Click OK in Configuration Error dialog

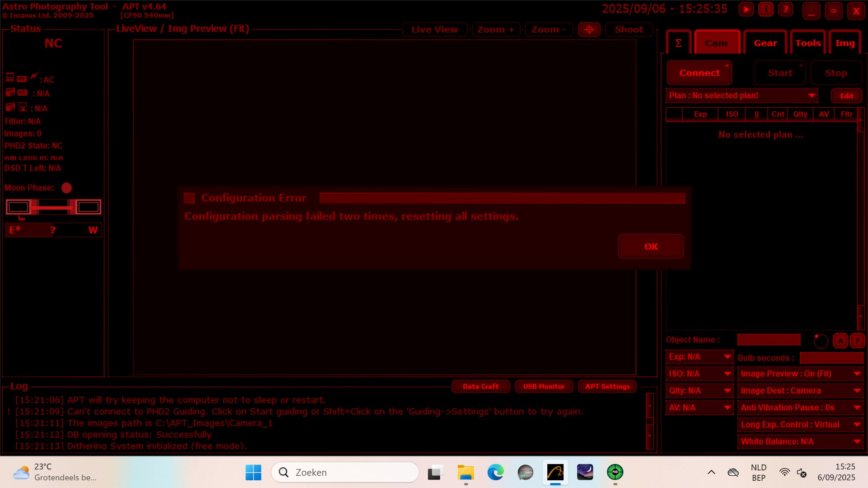click(x=651, y=246)
